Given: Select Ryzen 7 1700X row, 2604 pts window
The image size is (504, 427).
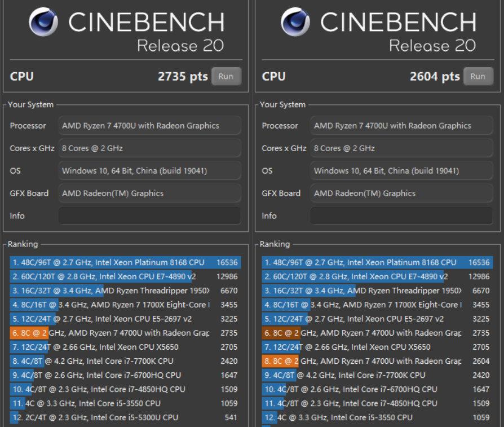Looking at the screenshot, I should (377, 305).
